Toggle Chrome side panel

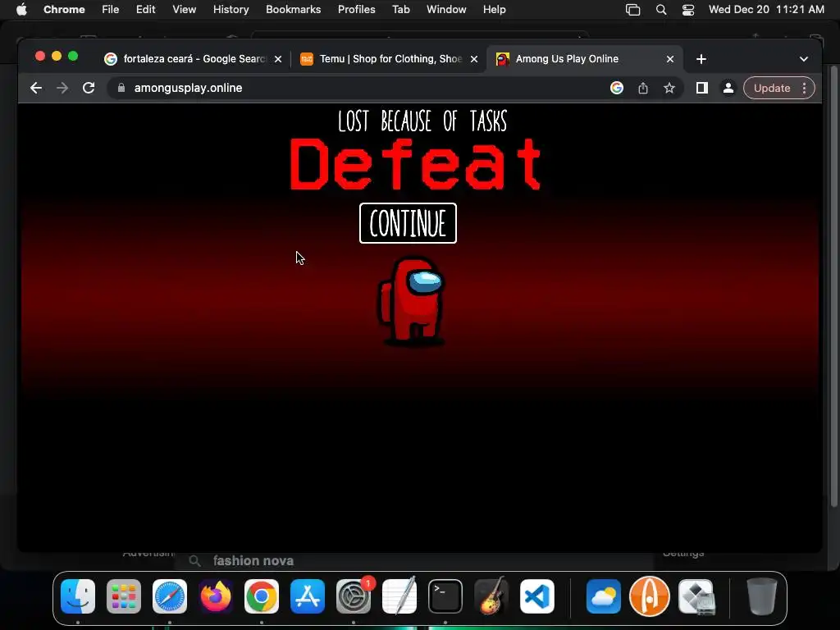pyautogui.click(x=702, y=88)
